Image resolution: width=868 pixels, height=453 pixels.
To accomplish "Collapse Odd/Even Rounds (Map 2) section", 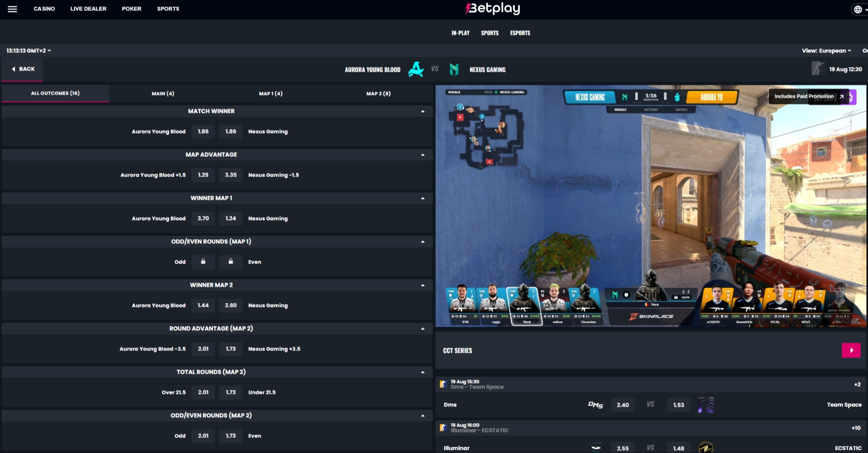I will 423,415.
